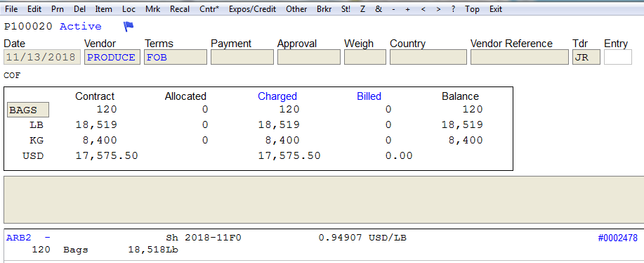Image resolution: width=644 pixels, height=263 pixels.
Task: Click the Terms field showing FOB
Action: pyautogui.click(x=176, y=57)
